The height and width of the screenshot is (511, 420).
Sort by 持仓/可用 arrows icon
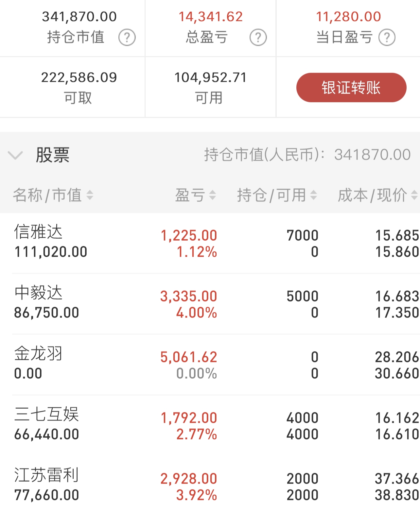(x=313, y=195)
